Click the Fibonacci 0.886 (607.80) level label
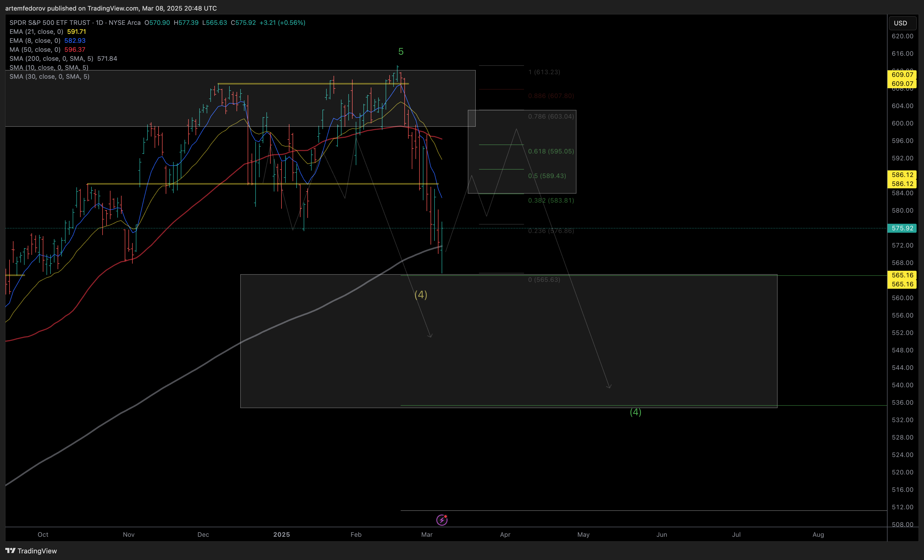The width and height of the screenshot is (924, 560). pyautogui.click(x=551, y=96)
